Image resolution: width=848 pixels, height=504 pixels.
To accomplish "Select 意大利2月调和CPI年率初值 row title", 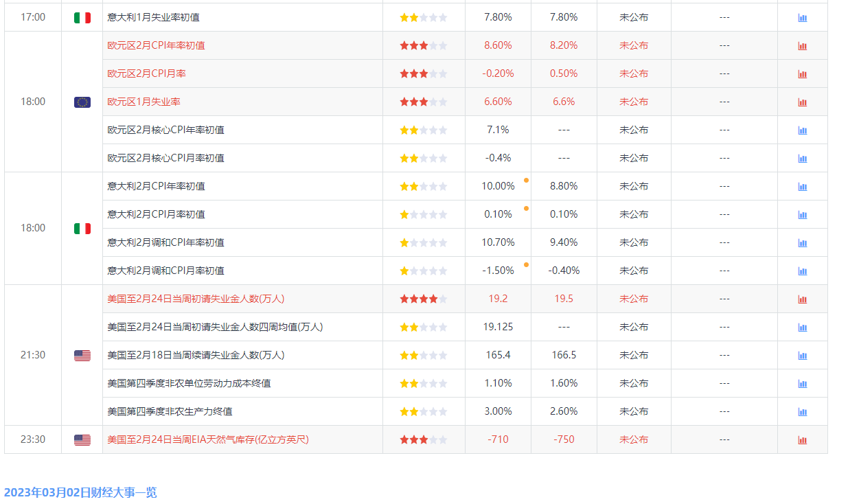I will click(166, 242).
